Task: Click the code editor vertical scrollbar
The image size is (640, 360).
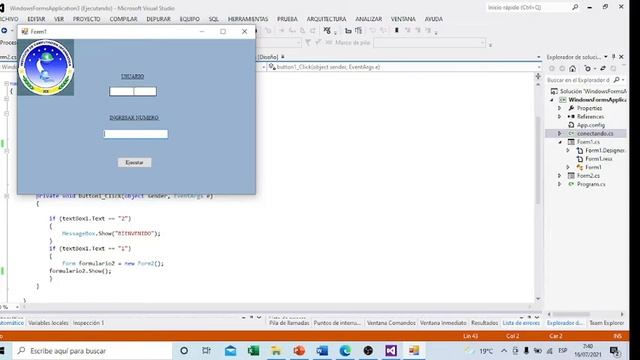Action: [538, 160]
